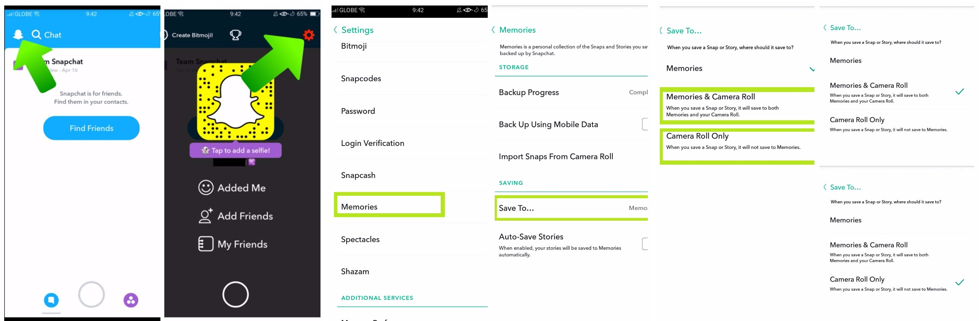Click the My Friends notebook icon
Screen dimensions: 980x321
click(206, 244)
